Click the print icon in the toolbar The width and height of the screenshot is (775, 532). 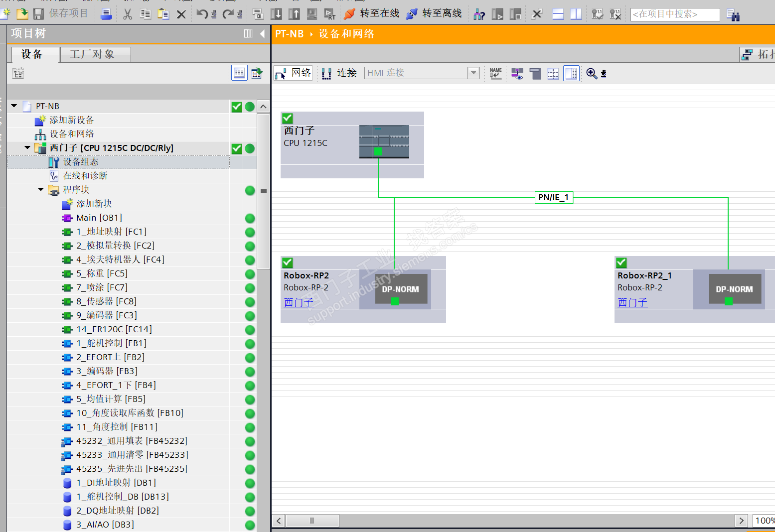click(106, 14)
